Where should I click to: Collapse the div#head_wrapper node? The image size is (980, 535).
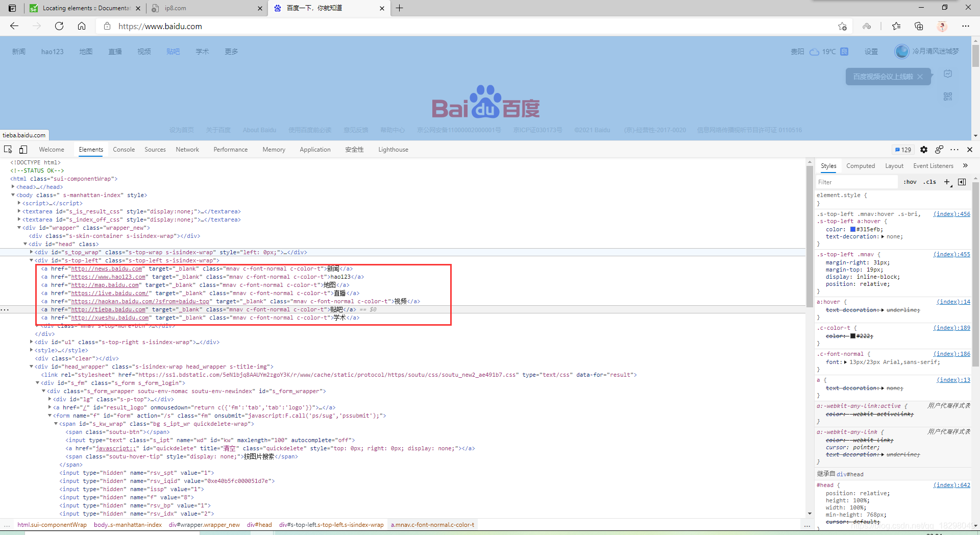click(32, 367)
